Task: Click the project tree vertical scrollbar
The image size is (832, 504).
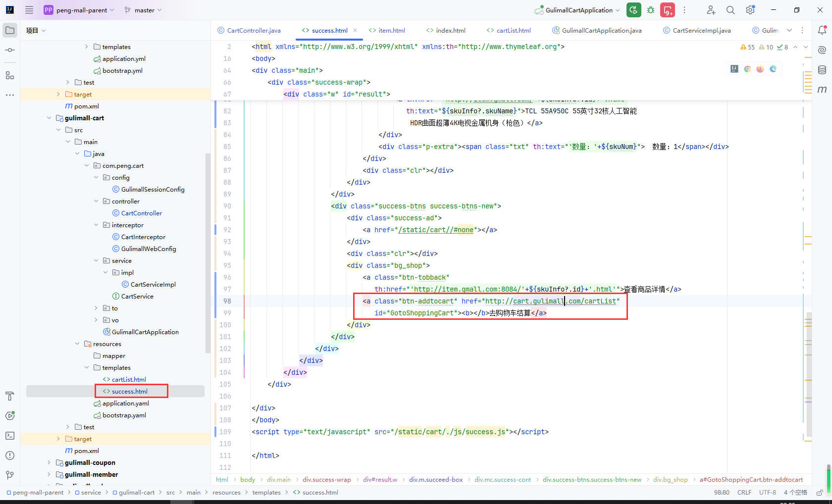Action: 208,252
